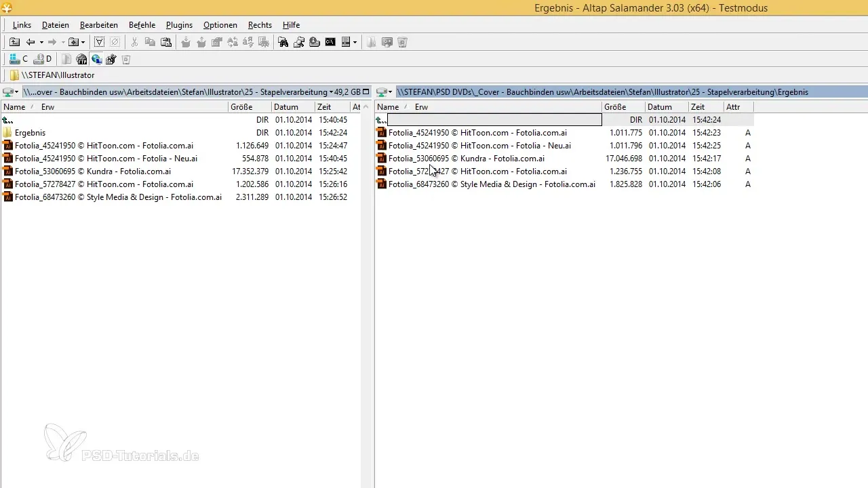Click the back arrow in toolbar
The height and width of the screenshot is (488, 868).
coord(31,42)
